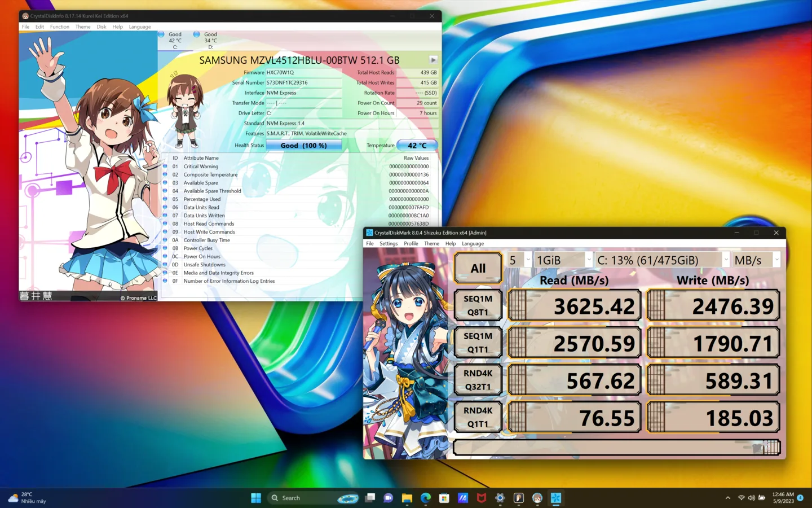Open the Profile menu in CrystalDiskMark

[411, 244]
